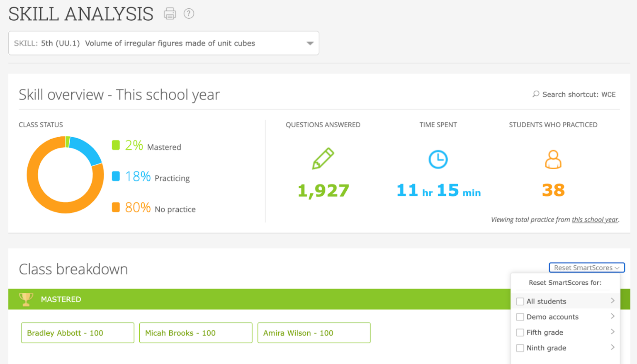This screenshot has width=637, height=364.
Task: Click the green pencil questions answered icon
Action: (323, 158)
